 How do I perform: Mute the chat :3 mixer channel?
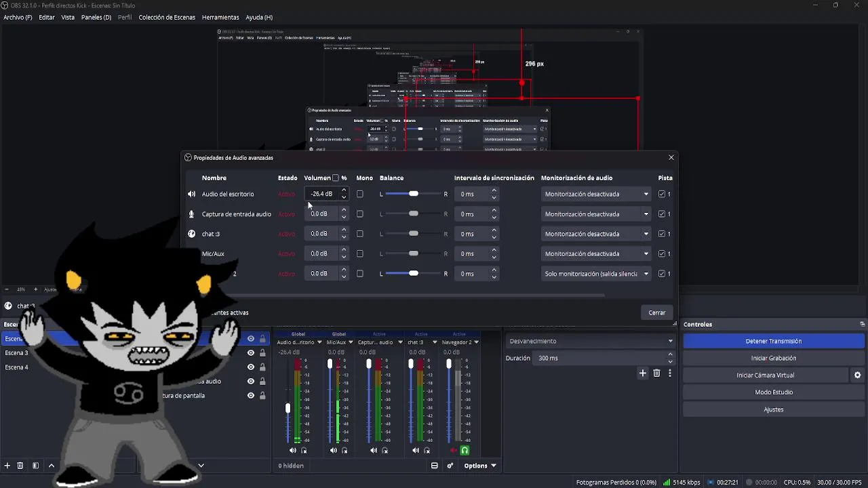[416, 450]
